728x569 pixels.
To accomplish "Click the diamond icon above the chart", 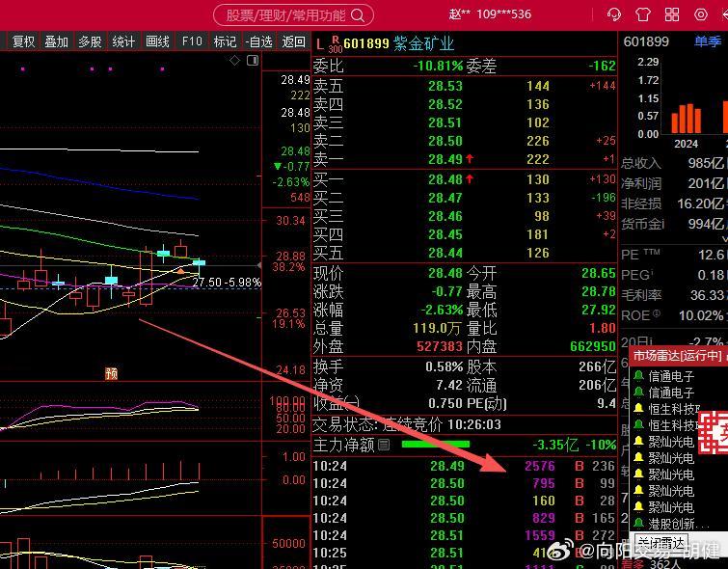I will [x=235, y=60].
